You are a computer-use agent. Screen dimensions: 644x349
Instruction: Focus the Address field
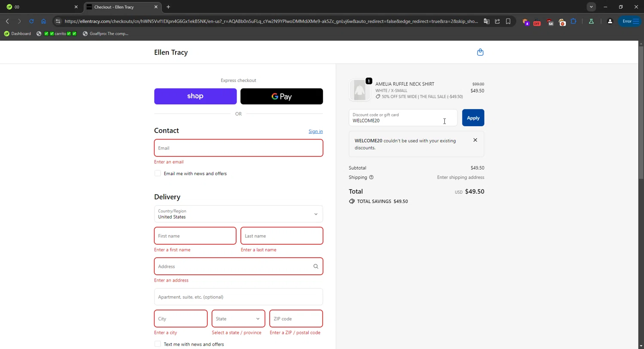(x=238, y=266)
